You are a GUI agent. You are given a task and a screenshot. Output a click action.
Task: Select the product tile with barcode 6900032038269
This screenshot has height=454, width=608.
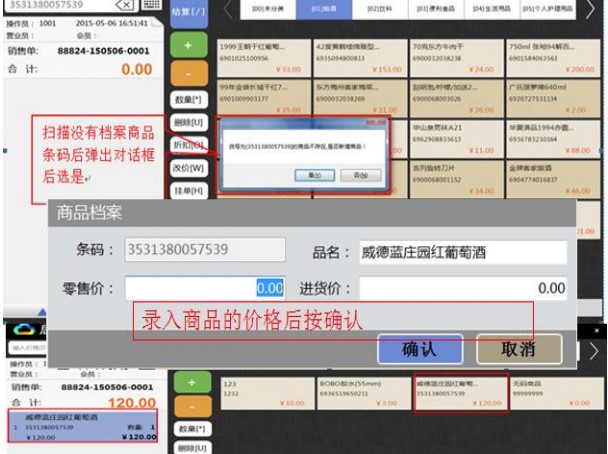click(360, 98)
